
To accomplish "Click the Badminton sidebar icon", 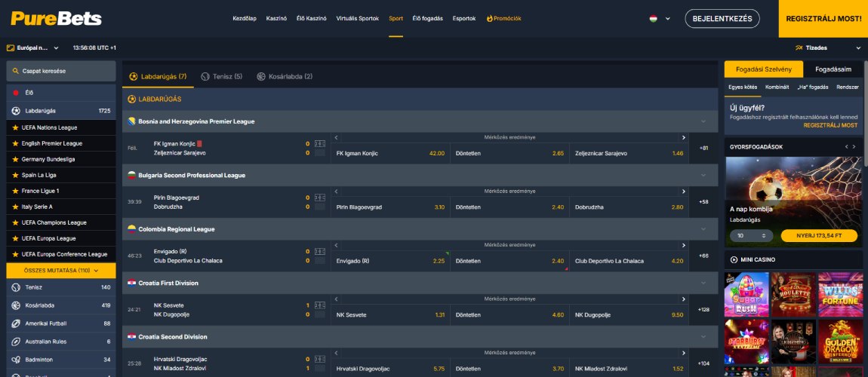I will point(16,360).
